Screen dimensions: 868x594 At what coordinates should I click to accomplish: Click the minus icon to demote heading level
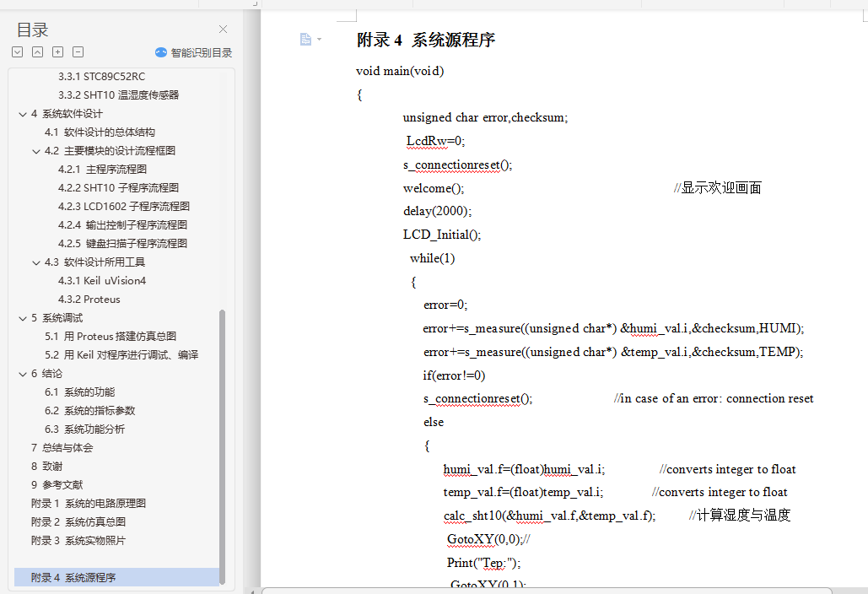pos(78,52)
